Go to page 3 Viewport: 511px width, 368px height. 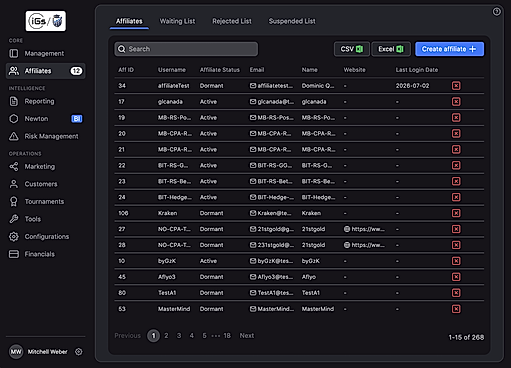[179, 336]
